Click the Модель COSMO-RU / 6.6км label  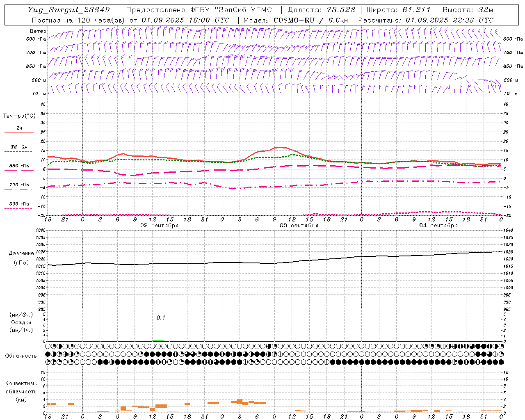click(x=295, y=20)
